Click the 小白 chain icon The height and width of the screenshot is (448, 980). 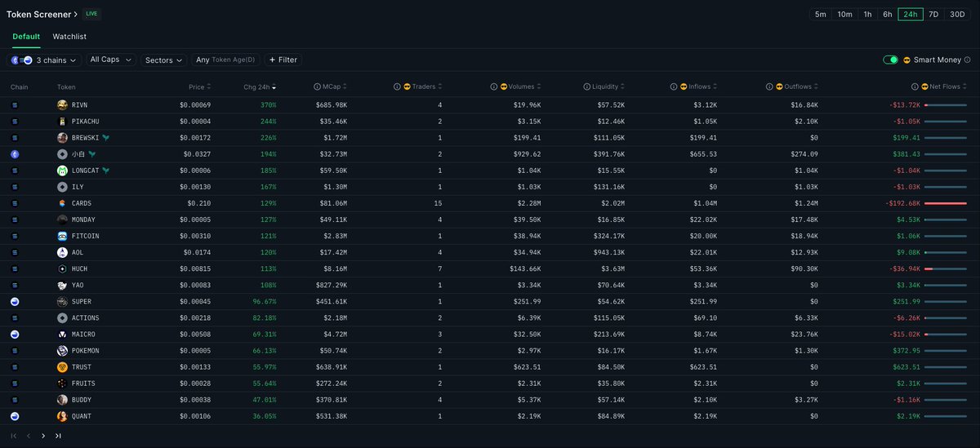(15, 154)
